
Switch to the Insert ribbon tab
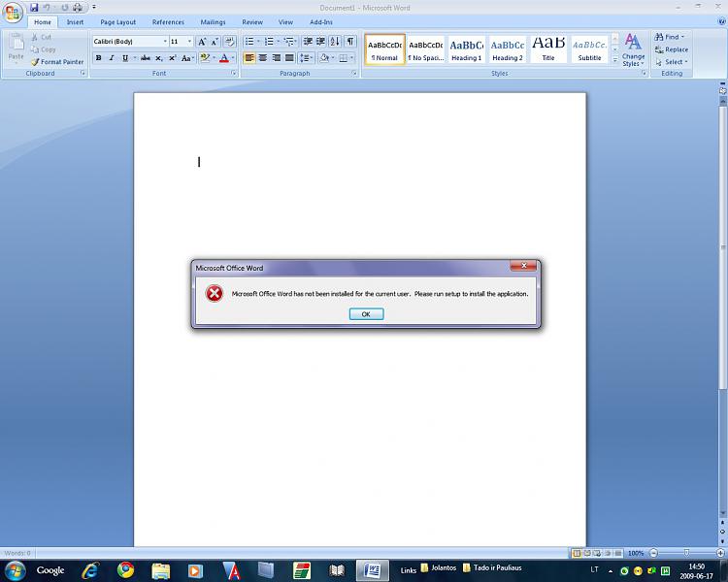[75, 21]
